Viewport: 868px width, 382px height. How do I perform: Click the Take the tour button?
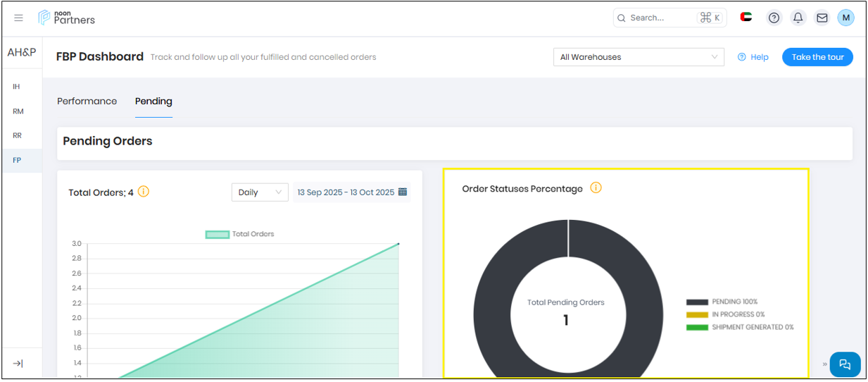tap(817, 57)
